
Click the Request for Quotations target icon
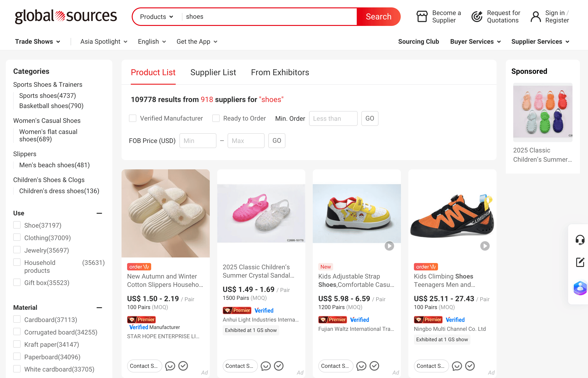coord(477,17)
